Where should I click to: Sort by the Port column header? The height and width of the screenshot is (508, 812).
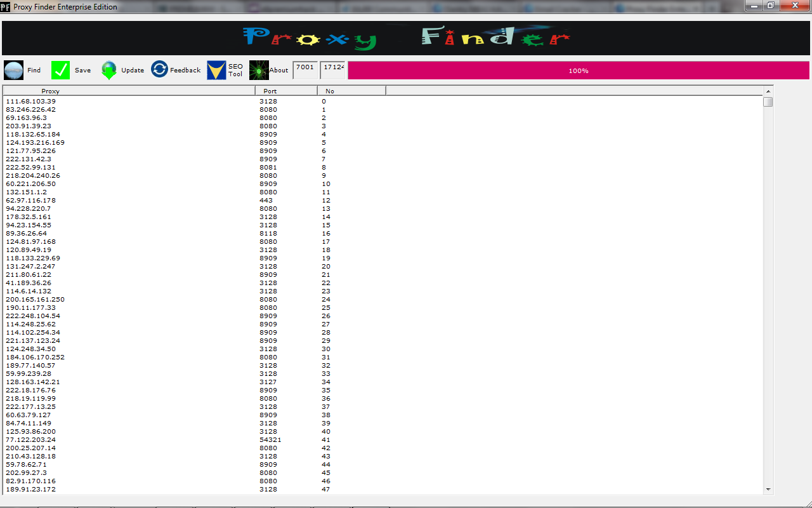(286, 91)
